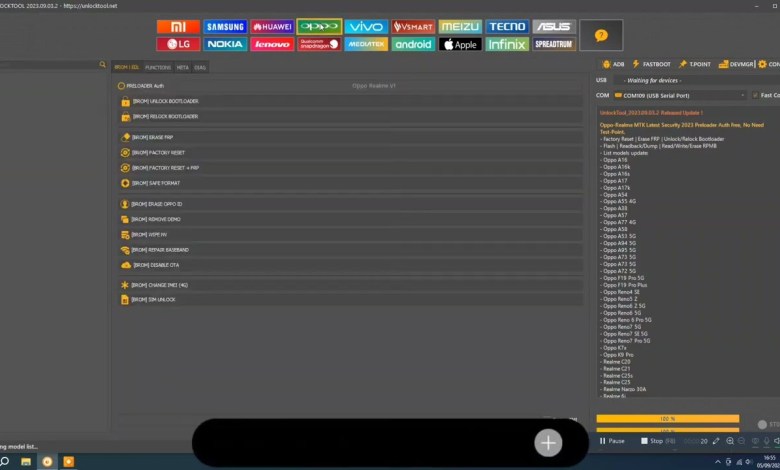This screenshot has height=470, width=780.
Task: Select the Apple brand logo
Action: (x=460, y=44)
